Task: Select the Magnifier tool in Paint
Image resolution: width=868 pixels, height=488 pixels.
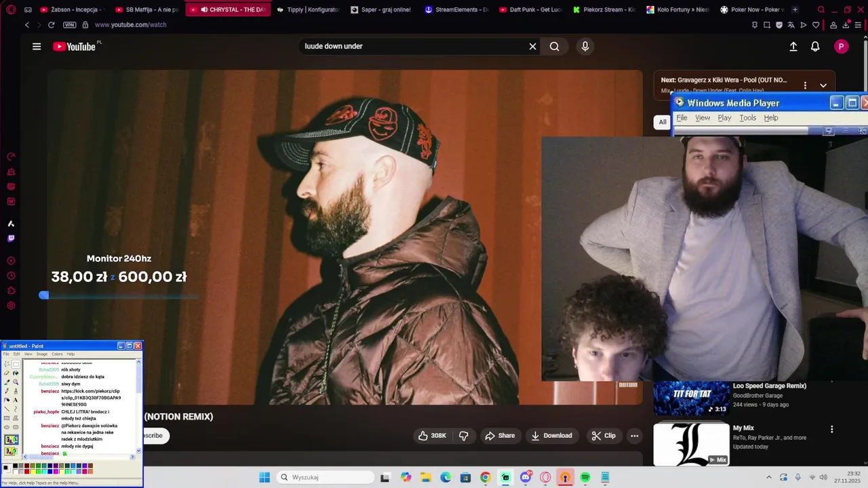Action: (16, 382)
